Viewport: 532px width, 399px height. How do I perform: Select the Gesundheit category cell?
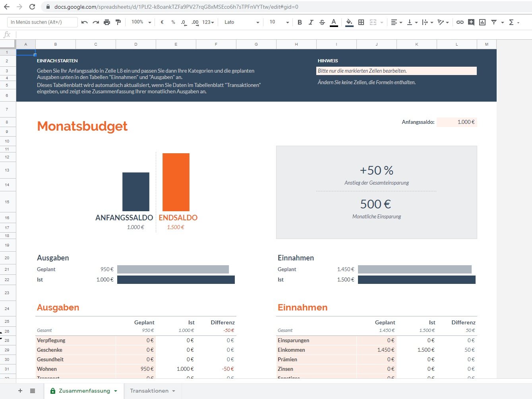(75, 359)
